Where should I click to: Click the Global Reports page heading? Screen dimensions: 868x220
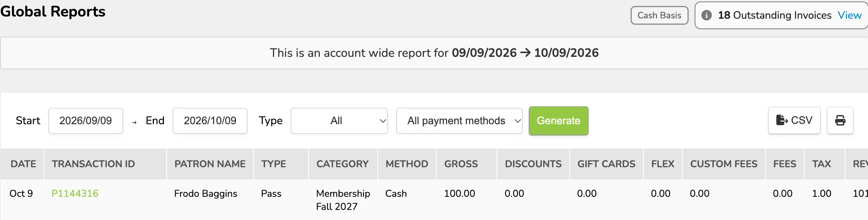tap(53, 12)
